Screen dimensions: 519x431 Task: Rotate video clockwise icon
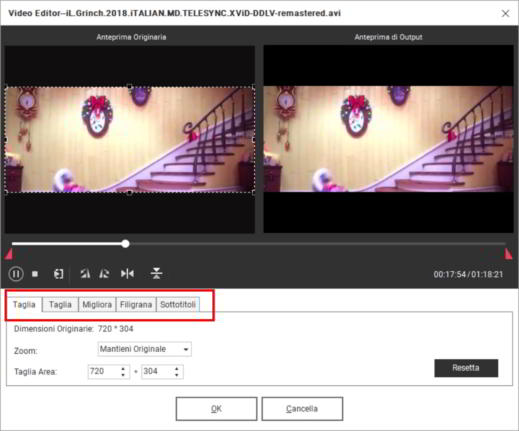click(104, 274)
